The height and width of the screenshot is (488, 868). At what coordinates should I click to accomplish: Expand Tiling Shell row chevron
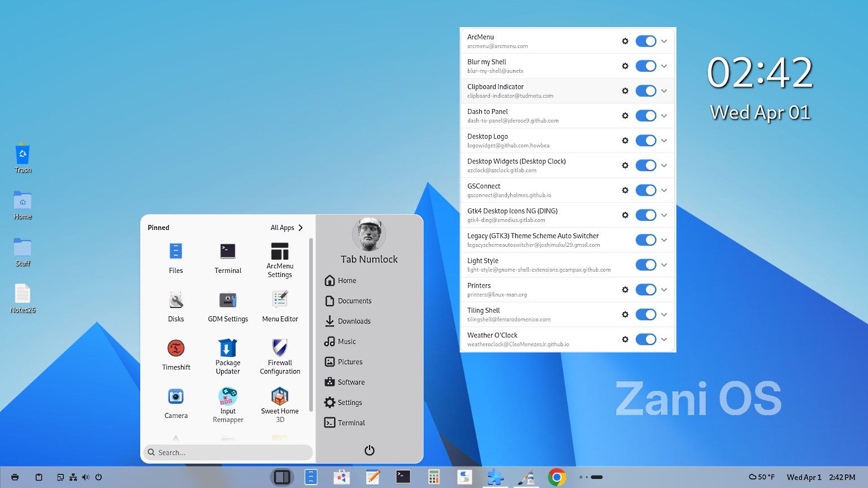click(x=664, y=315)
